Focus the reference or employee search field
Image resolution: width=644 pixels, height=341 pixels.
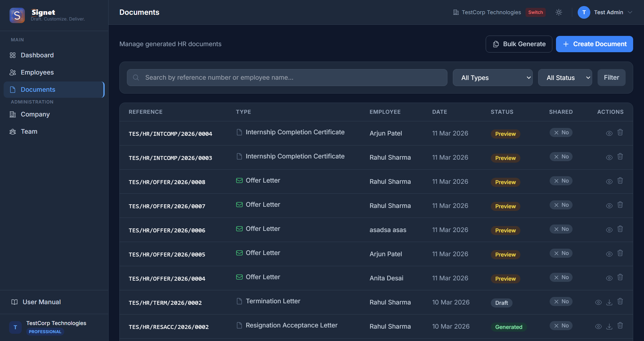[x=287, y=78]
